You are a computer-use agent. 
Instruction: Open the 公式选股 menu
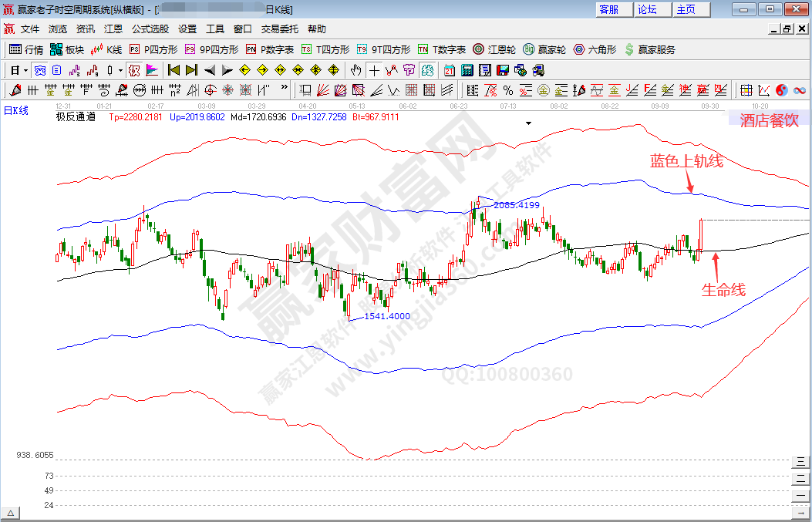(150, 29)
